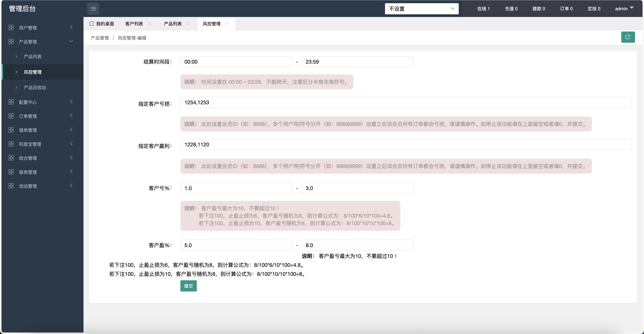The image size is (644, 334).
Task: Open the 产品管理 breadcrumb link
Action: [100, 38]
